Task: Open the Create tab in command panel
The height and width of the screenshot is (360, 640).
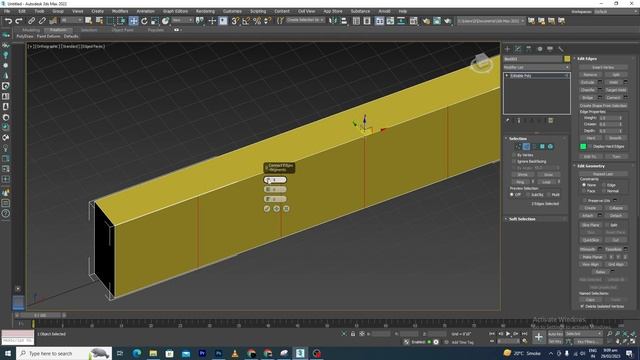Action: [x=507, y=49]
